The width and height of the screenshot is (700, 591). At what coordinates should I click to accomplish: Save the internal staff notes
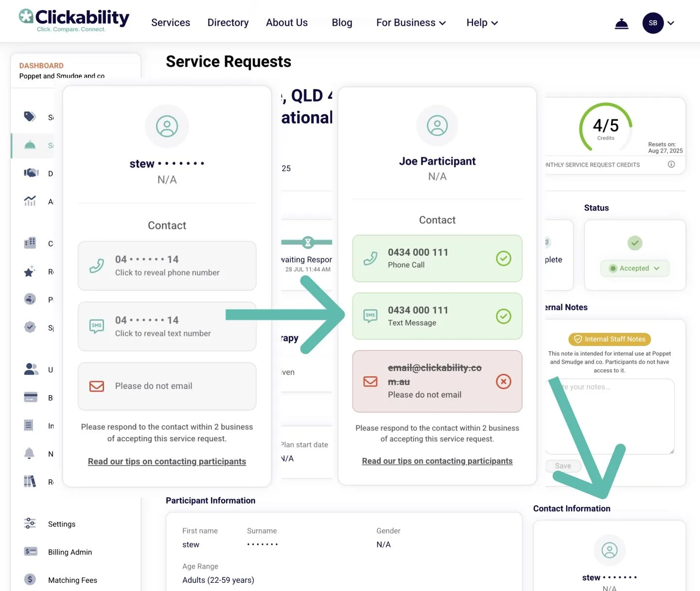pyautogui.click(x=563, y=466)
